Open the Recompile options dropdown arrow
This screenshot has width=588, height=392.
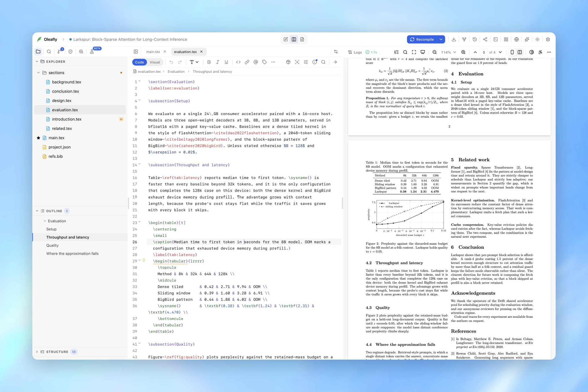click(x=441, y=39)
